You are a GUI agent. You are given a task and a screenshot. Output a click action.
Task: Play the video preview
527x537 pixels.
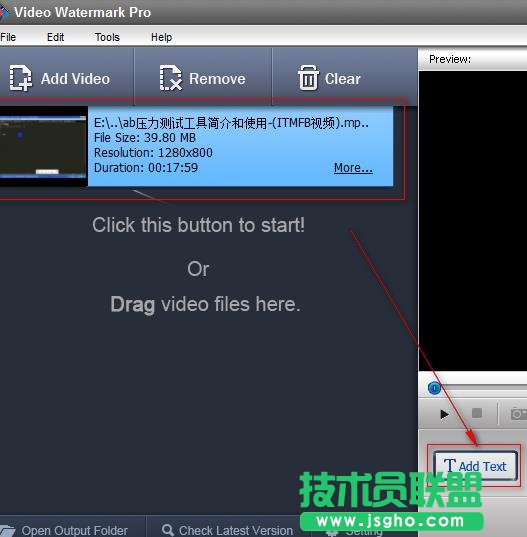click(x=444, y=414)
